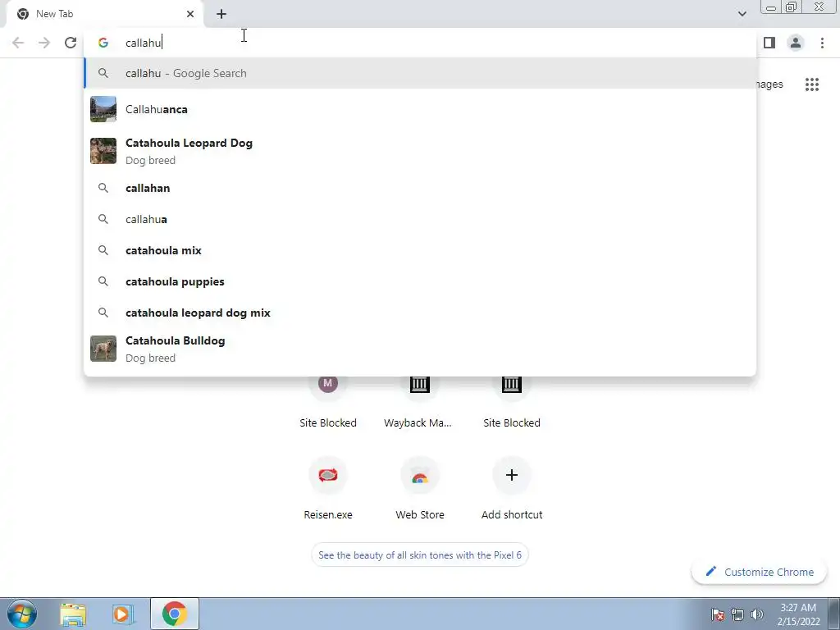Pick the 'callahan' search suggestion
This screenshot has height=630, width=840.
click(x=420, y=188)
